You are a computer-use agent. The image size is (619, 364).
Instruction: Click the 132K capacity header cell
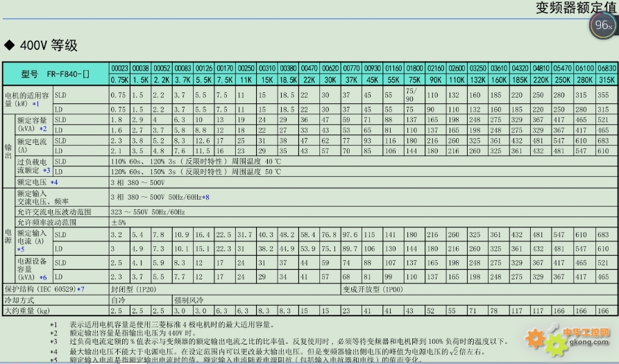(477, 80)
